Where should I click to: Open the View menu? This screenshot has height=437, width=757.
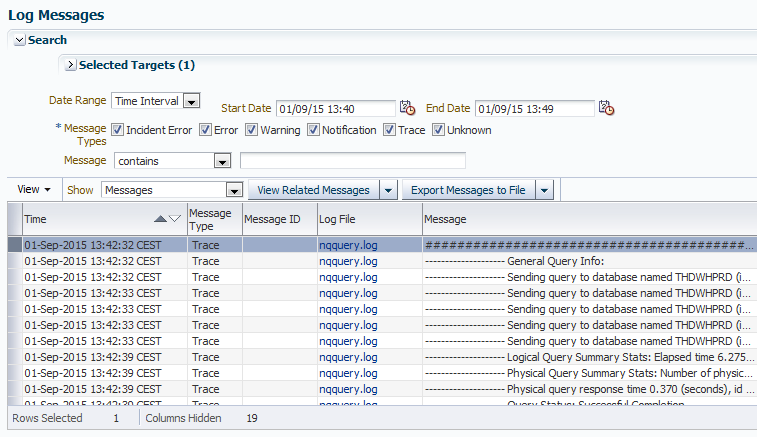click(34, 190)
